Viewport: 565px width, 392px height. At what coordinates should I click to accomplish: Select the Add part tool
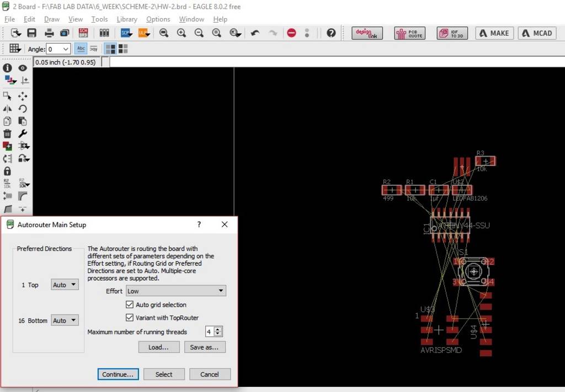point(7,146)
